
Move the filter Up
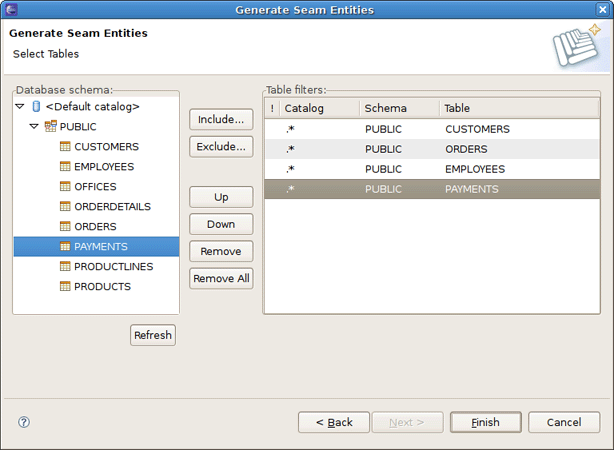[221, 198]
